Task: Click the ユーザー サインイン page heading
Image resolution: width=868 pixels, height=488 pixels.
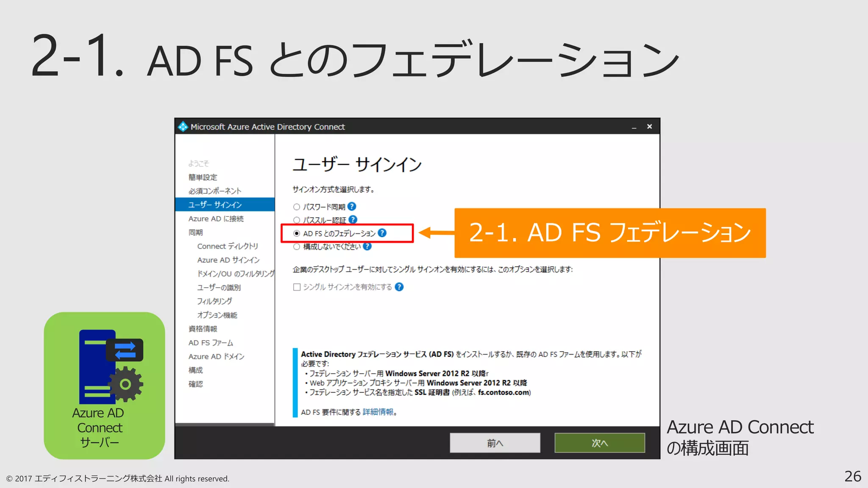Action: 357,164
